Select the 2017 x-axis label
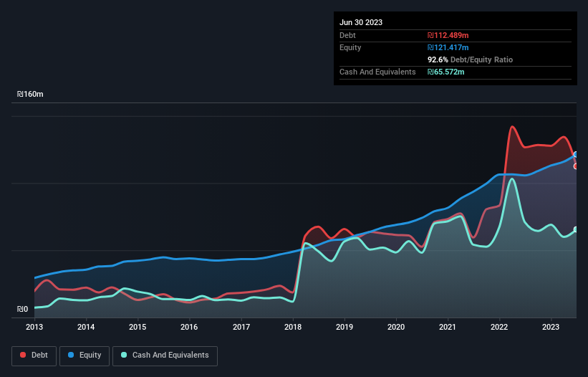This screenshot has width=588, height=377. [x=241, y=327]
